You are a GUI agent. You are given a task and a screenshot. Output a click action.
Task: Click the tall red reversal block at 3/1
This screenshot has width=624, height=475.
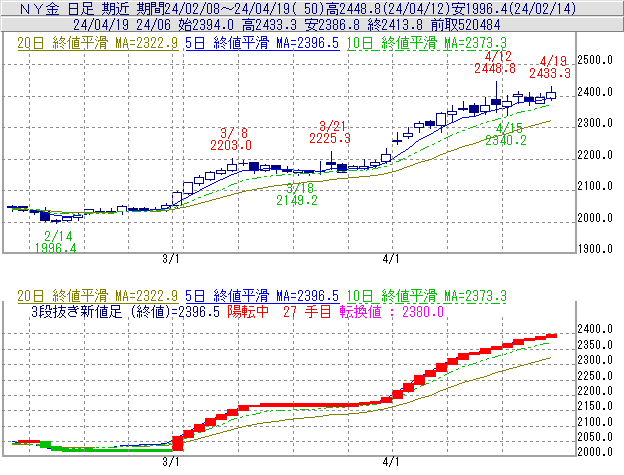(177, 444)
